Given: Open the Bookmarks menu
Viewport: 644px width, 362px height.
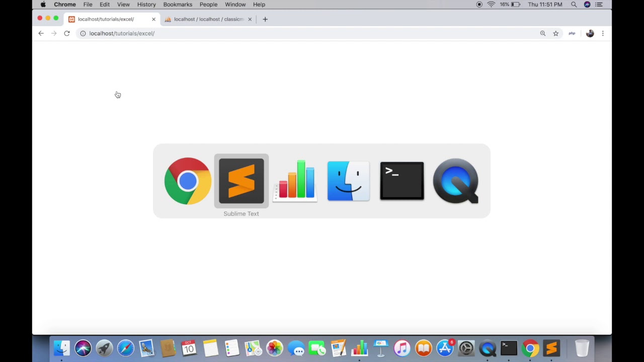Looking at the screenshot, I should pos(178,5).
